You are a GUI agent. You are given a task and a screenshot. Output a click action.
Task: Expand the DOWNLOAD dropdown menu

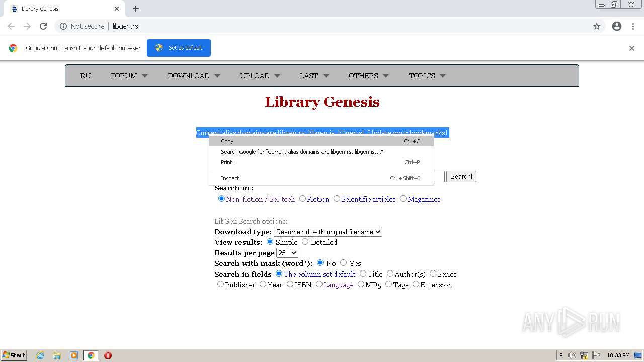tap(194, 76)
